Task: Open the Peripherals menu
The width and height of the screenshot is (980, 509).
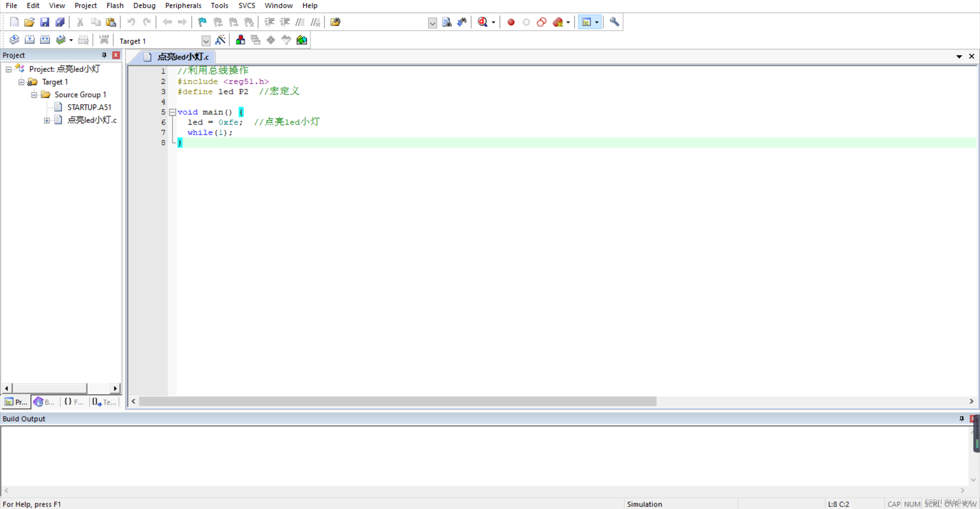Action: 183,6
